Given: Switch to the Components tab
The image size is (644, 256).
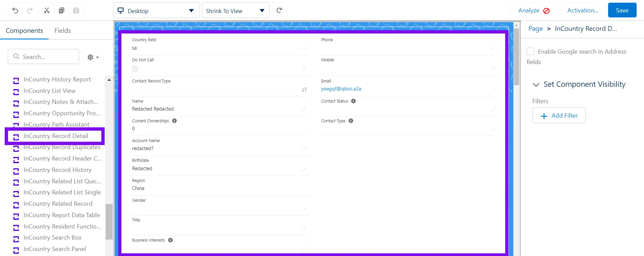Looking at the screenshot, I should pyautogui.click(x=24, y=30).
